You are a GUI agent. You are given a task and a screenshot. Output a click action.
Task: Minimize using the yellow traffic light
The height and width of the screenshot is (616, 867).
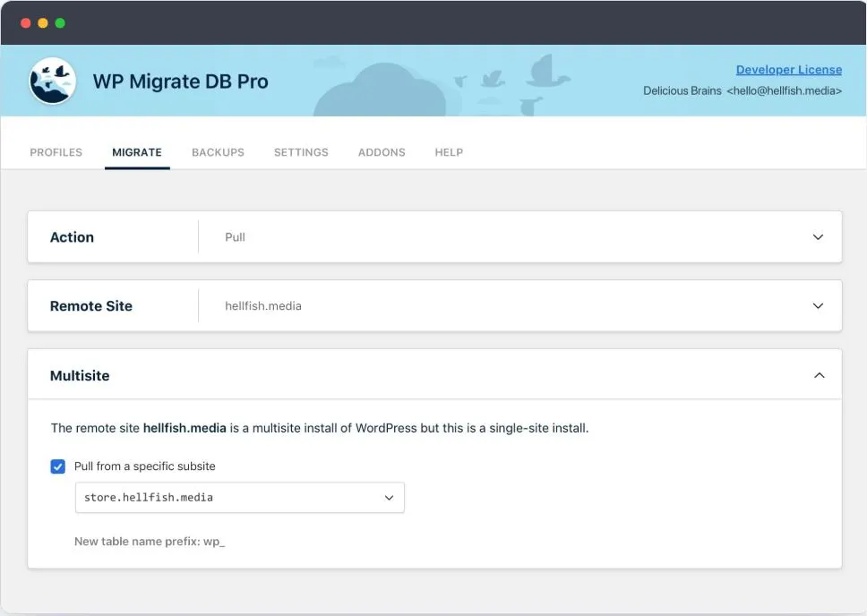[x=42, y=22]
